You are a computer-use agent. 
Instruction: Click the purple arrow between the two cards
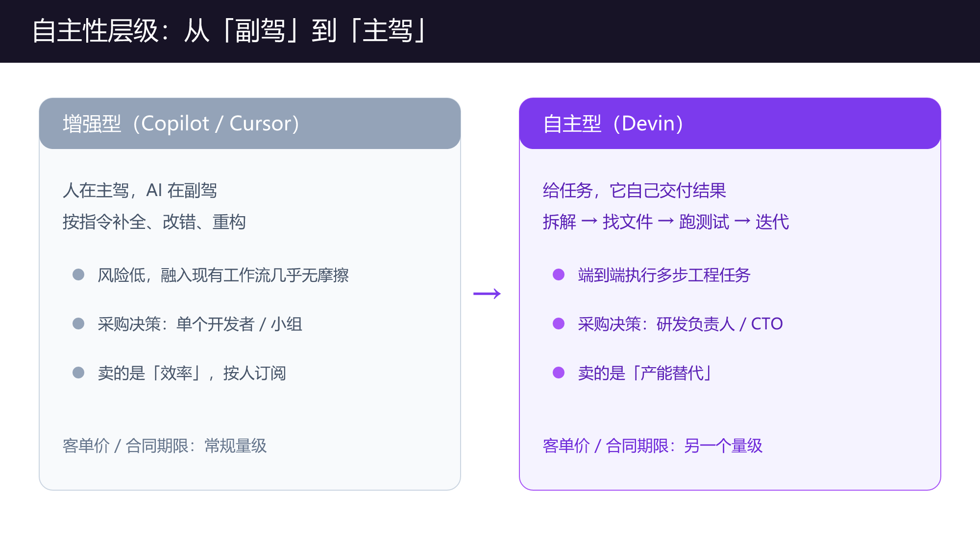(x=487, y=294)
